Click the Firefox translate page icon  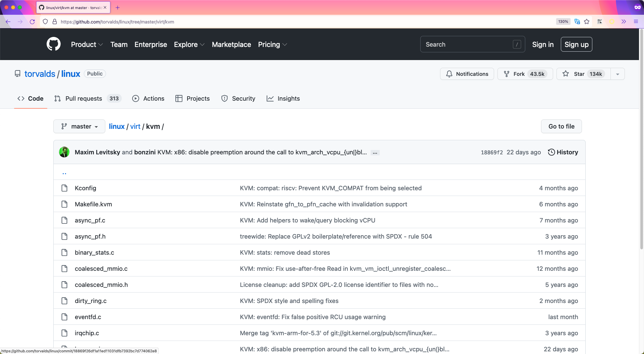pyautogui.click(x=577, y=22)
